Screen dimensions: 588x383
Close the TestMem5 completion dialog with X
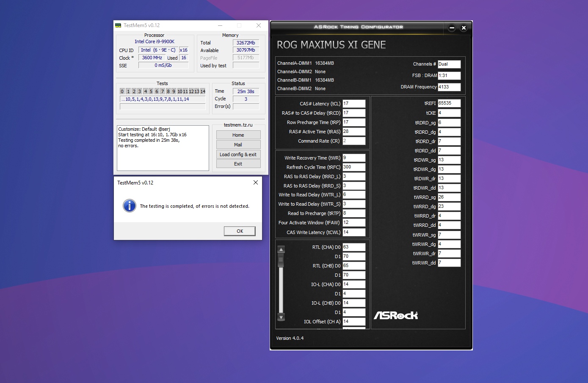coord(255,182)
